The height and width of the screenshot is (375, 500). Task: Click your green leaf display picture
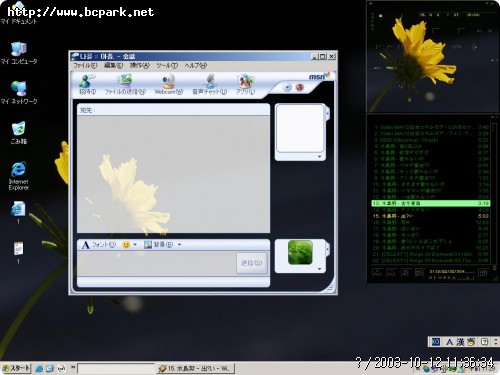(x=300, y=252)
